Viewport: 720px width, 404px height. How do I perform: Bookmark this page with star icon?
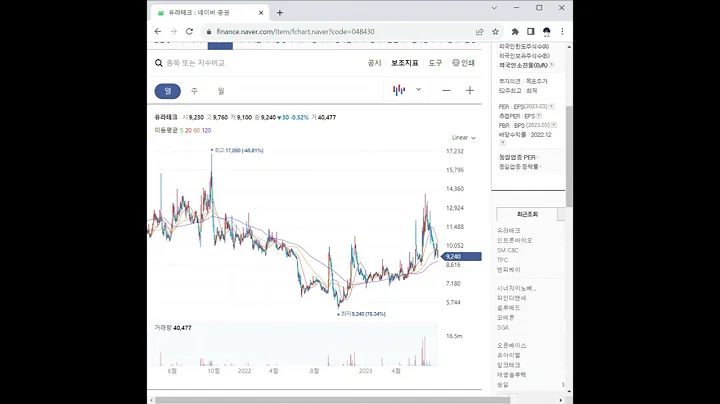pyautogui.click(x=495, y=32)
